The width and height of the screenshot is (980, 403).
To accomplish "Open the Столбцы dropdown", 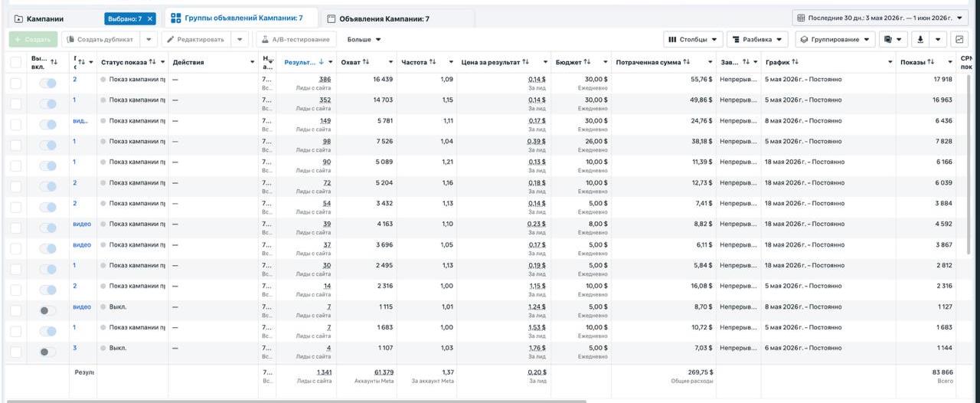I will 693,39.
